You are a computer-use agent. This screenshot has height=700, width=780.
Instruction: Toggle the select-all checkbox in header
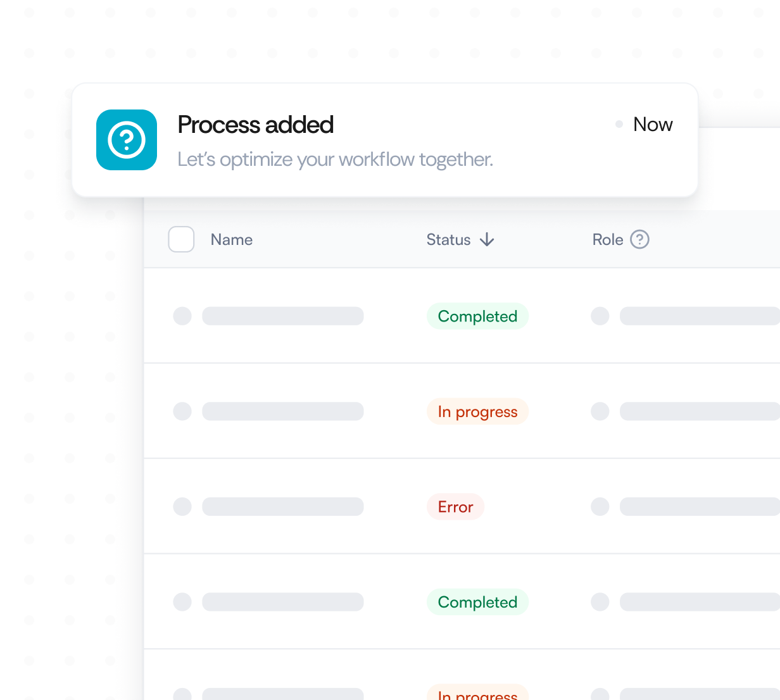(181, 240)
